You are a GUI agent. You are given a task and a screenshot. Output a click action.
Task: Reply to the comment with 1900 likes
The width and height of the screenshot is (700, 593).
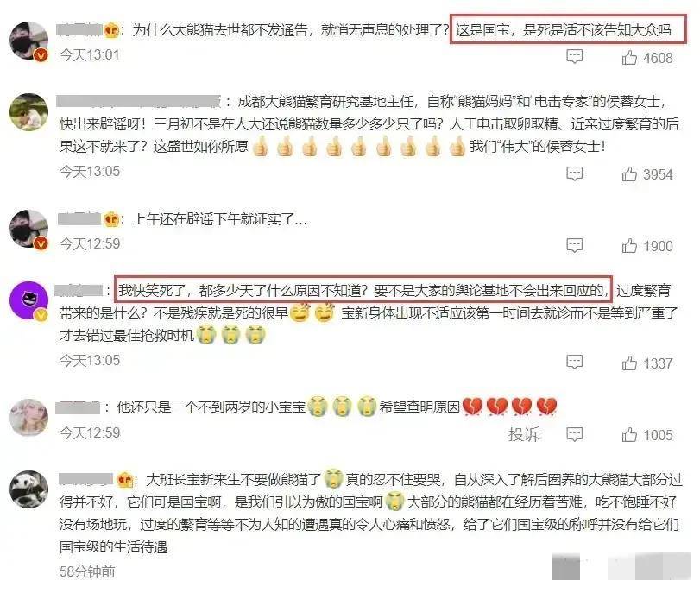(575, 245)
